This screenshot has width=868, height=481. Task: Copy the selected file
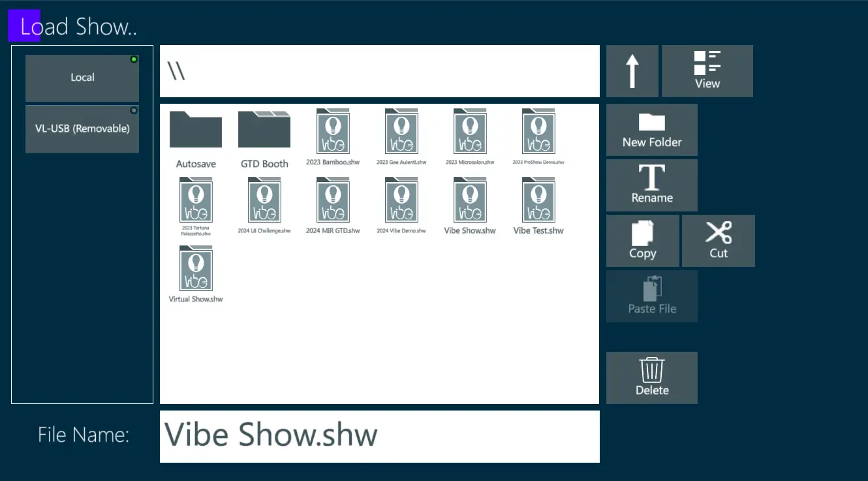click(x=643, y=241)
